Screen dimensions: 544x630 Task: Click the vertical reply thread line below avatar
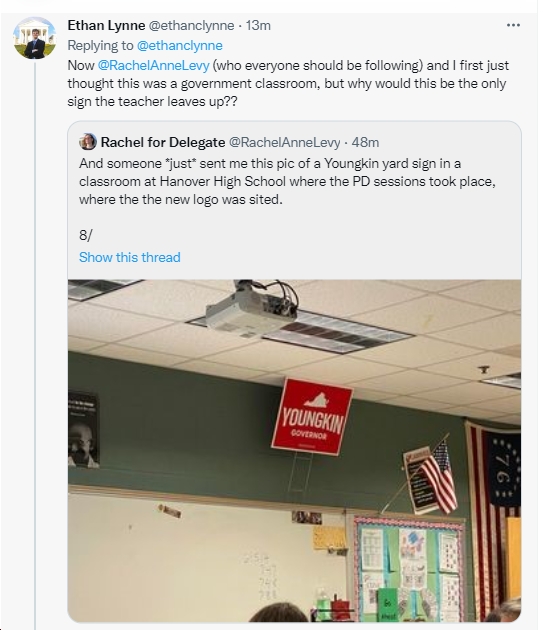coord(35,344)
